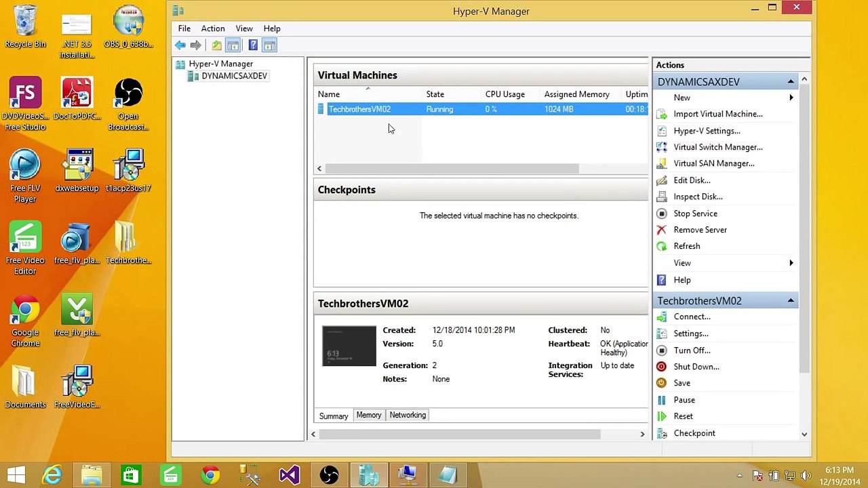
Task: Toggle the console tree show/hide icon
Action: tap(233, 45)
